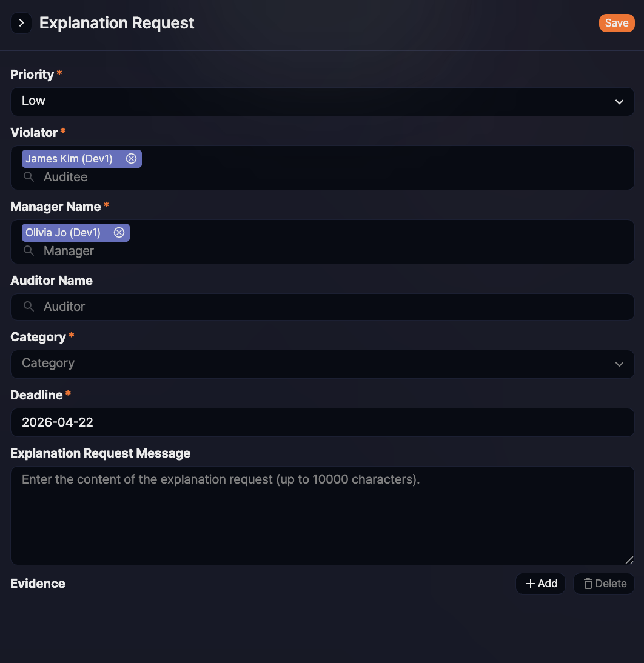Click the plus icon to add evidence
Image resolution: width=644 pixels, height=663 pixels.
(x=531, y=584)
